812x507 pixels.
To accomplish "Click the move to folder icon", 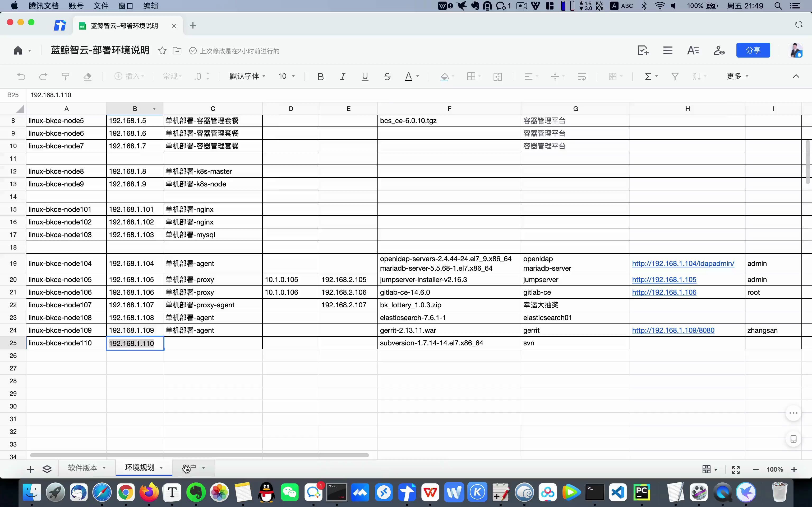I will coord(177,51).
